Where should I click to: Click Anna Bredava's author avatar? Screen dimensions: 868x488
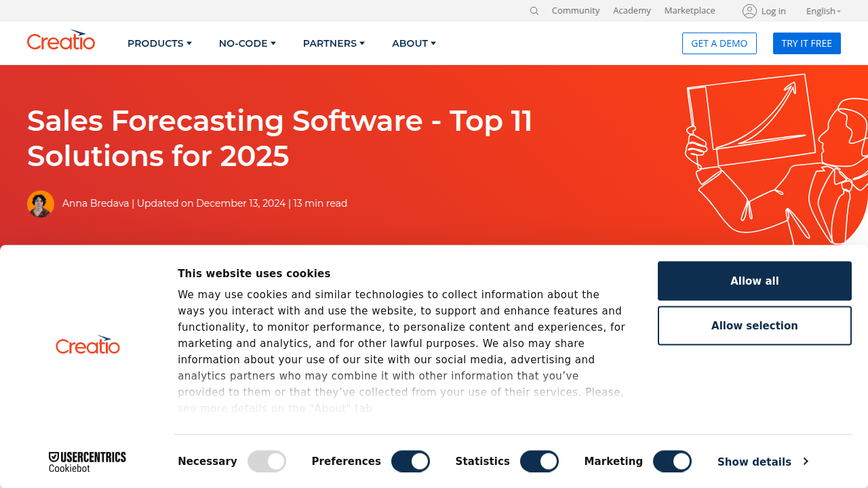[41, 203]
